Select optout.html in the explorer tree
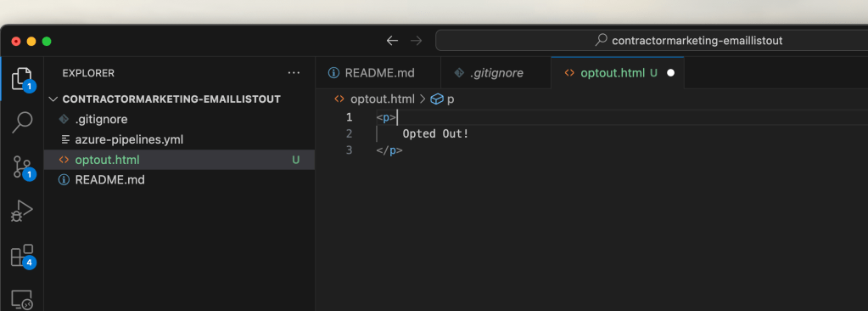 [x=179, y=160]
